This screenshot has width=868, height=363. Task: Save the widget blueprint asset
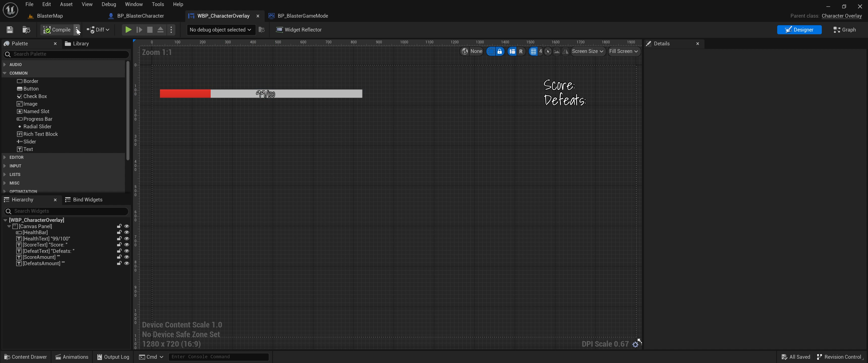[9, 30]
